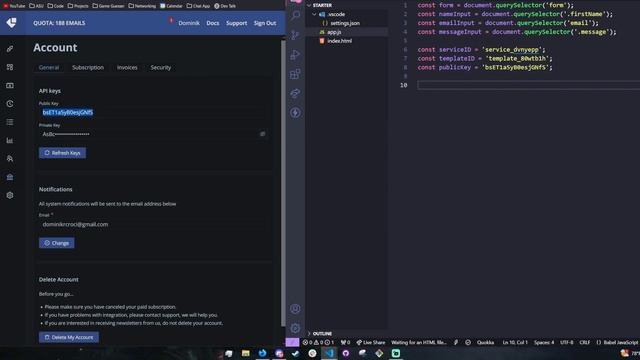Click the EmailJS logo in the header
The height and width of the screenshot is (360, 640).
[11, 23]
